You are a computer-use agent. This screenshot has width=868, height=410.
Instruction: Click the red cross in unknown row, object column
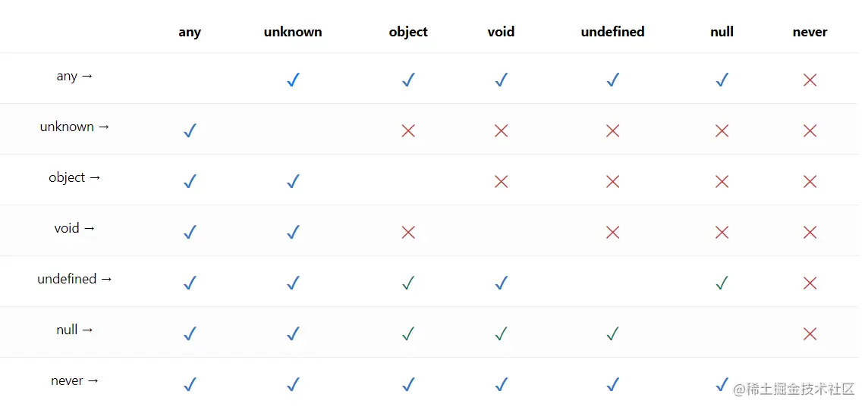coord(408,130)
